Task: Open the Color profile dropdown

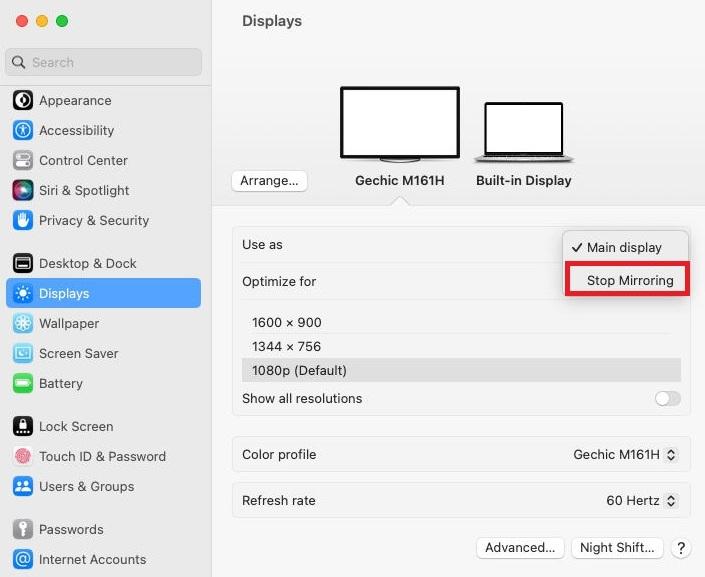Action: (x=625, y=455)
